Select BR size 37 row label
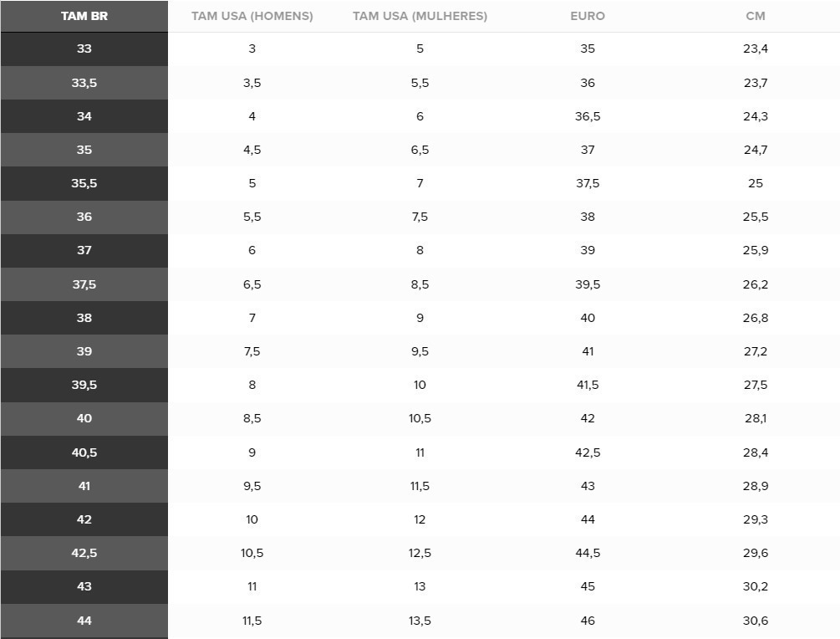 (x=84, y=250)
